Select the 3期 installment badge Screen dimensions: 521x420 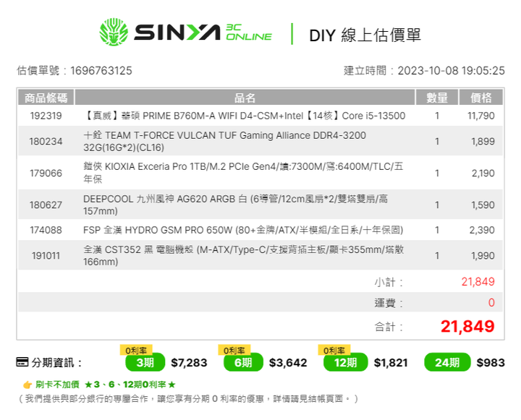pos(145,362)
